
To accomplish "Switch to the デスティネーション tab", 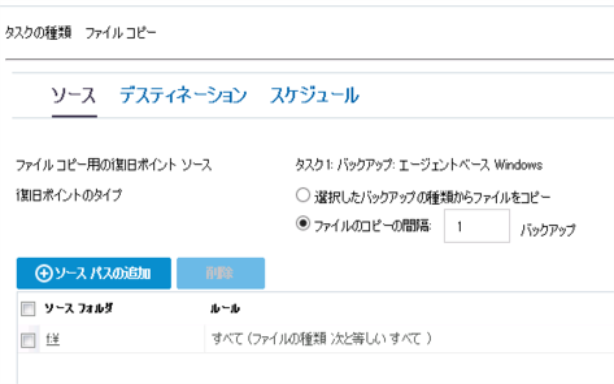I will (183, 95).
